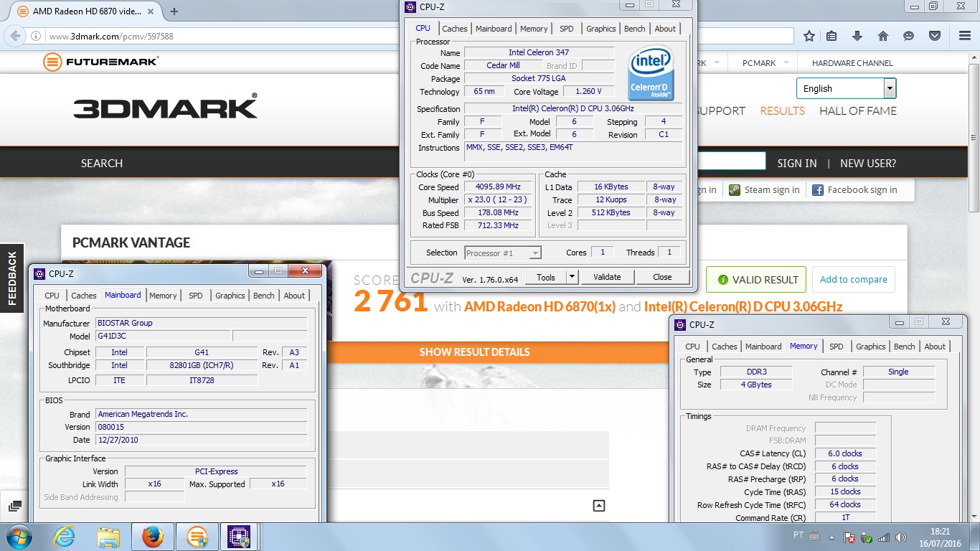
Task: Bookmark this page with the star icon
Action: [x=809, y=36]
